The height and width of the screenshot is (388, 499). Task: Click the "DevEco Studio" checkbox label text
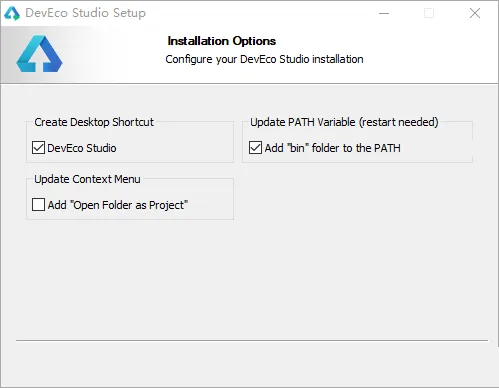[82, 148]
